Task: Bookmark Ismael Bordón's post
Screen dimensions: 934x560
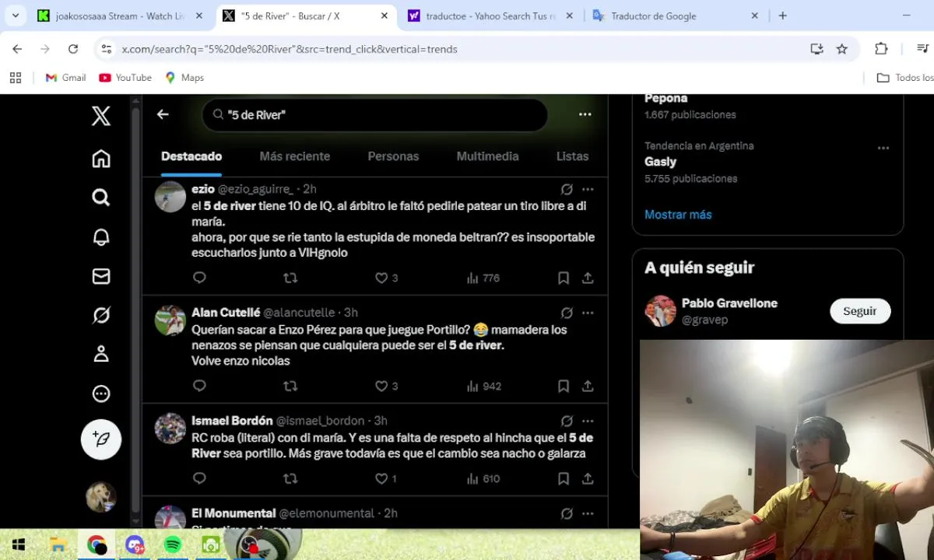Action: (x=564, y=478)
